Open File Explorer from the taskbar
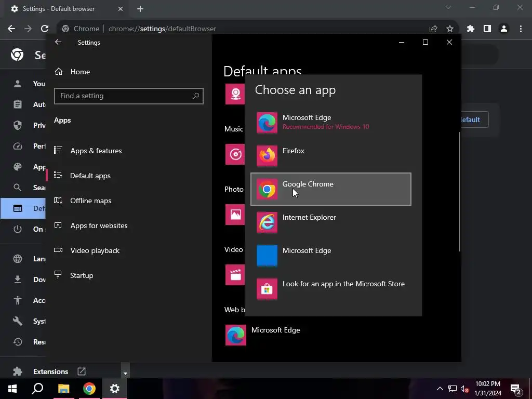 63,389
